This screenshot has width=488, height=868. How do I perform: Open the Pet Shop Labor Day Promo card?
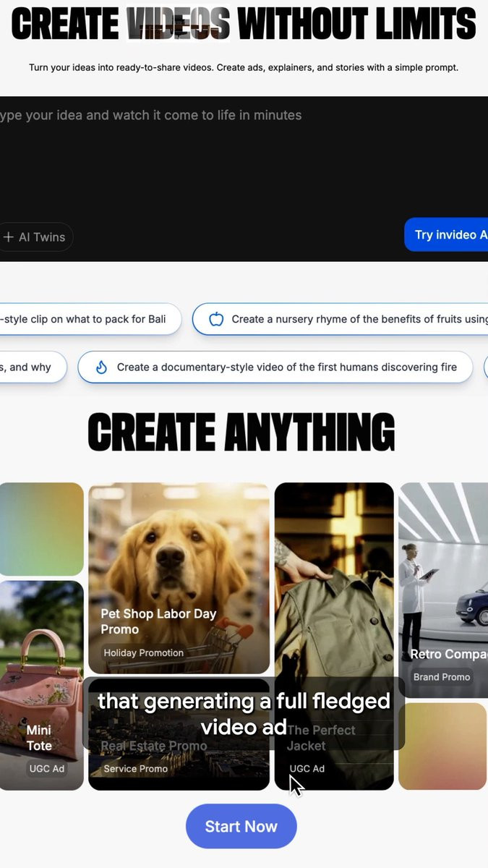point(179,578)
